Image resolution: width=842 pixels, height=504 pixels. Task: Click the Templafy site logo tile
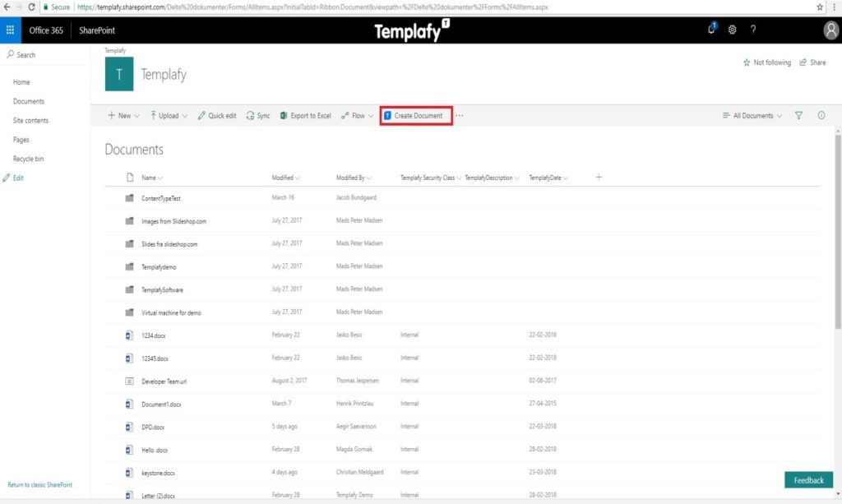point(119,74)
